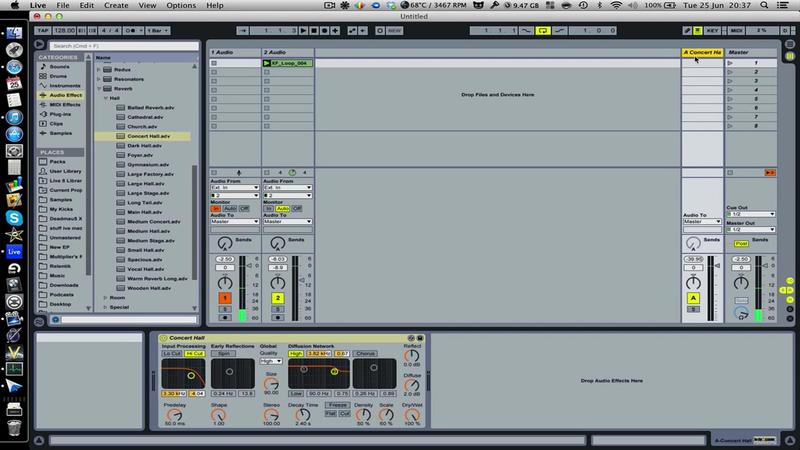This screenshot has height=450, width=800.
Task: Click the transport Record button
Action: [x=324, y=31]
